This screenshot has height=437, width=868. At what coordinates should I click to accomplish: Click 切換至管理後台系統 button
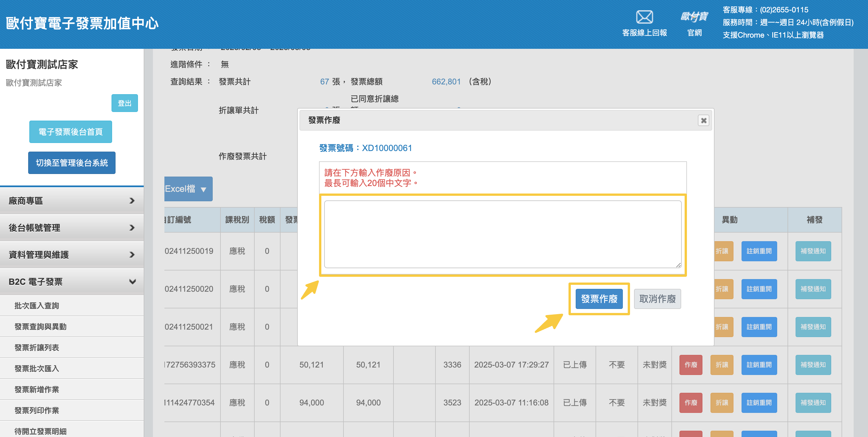click(x=72, y=163)
